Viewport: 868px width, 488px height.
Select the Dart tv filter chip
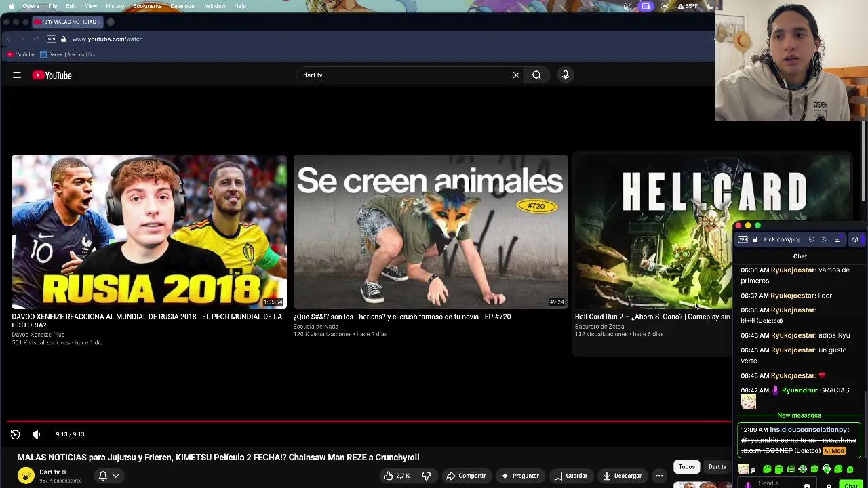pyautogui.click(x=717, y=466)
